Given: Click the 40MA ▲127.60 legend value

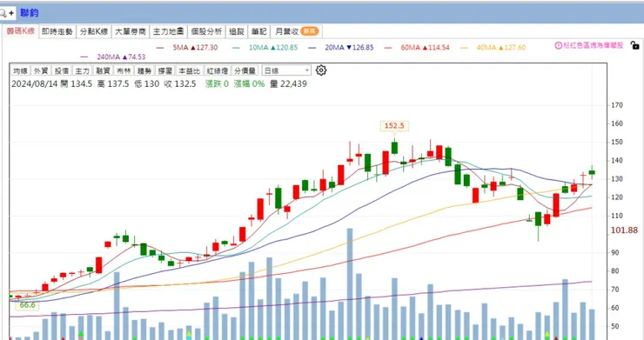Looking at the screenshot, I should click(x=501, y=48).
